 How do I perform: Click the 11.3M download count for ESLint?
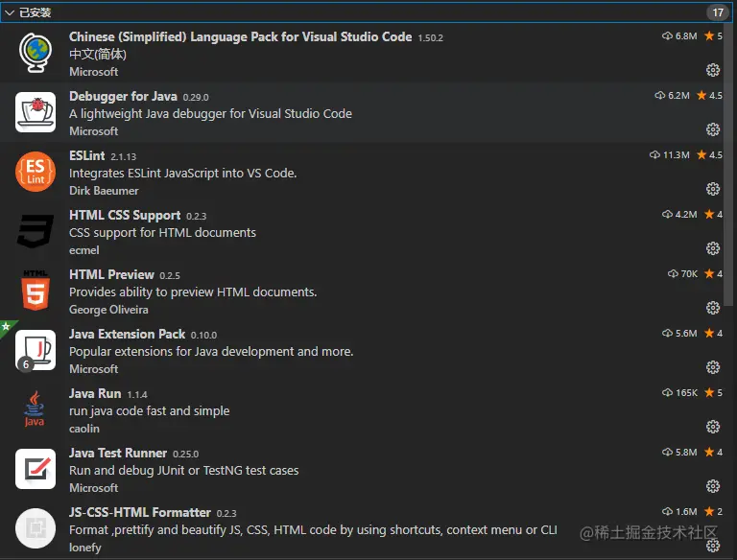(x=670, y=155)
